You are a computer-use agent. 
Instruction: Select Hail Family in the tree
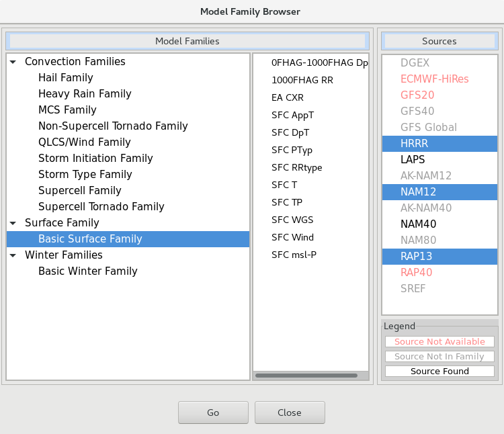tap(66, 78)
